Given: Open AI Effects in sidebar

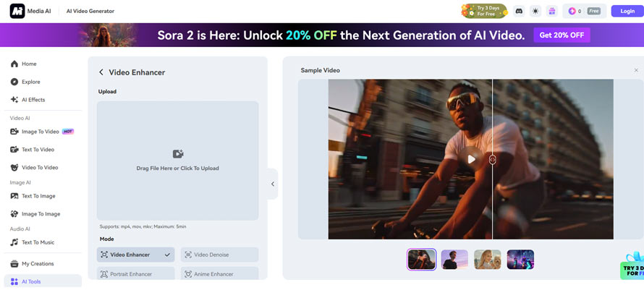Looking at the screenshot, I should tap(33, 100).
